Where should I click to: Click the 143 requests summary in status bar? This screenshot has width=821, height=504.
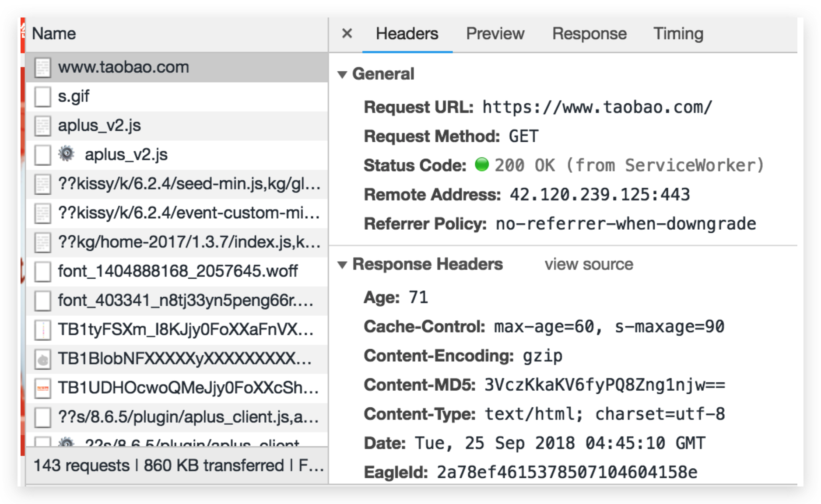pyautogui.click(x=81, y=465)
